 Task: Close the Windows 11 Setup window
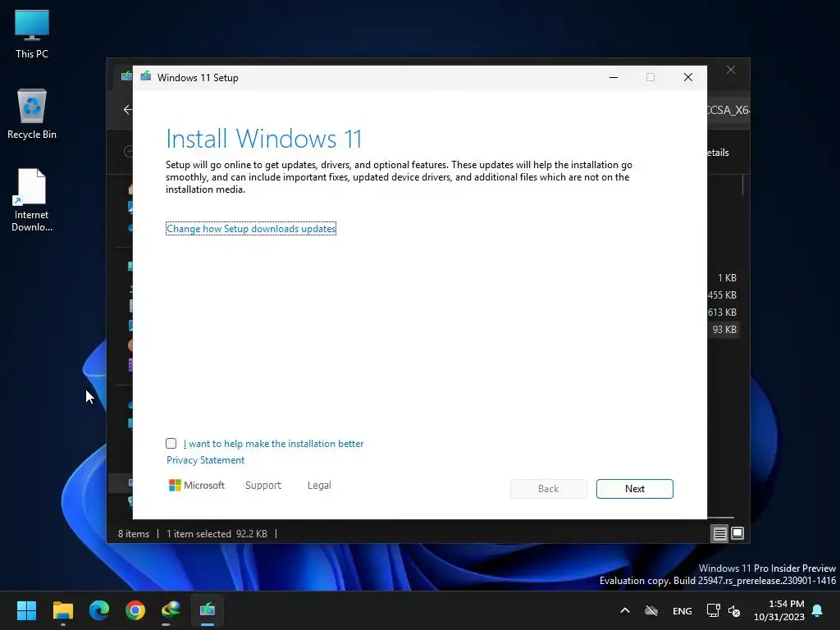688,78
